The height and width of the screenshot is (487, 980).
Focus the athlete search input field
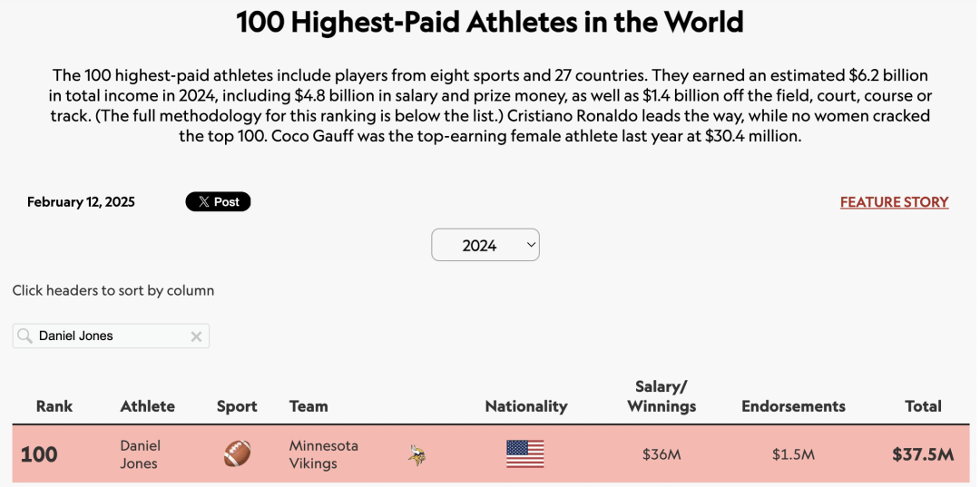point(111,336)
